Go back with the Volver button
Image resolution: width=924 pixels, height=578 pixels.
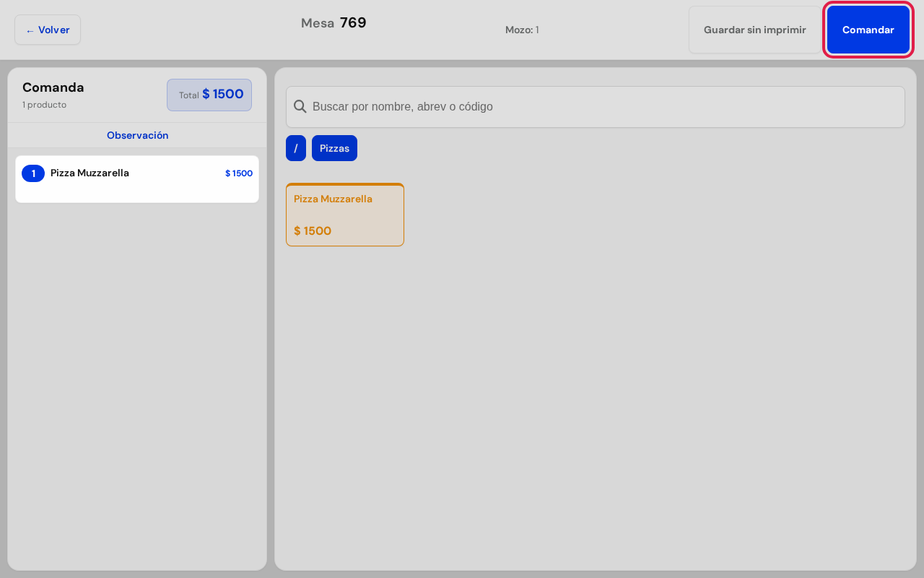(48, 30)
